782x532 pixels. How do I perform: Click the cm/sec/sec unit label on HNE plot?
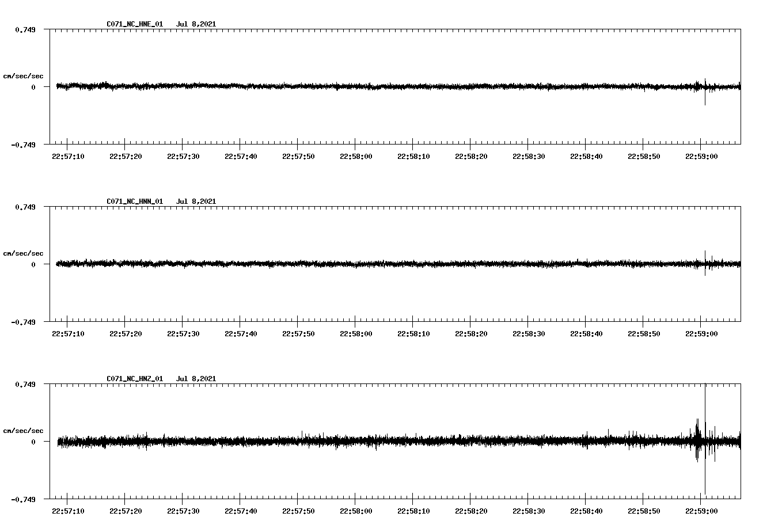point(23,76)
